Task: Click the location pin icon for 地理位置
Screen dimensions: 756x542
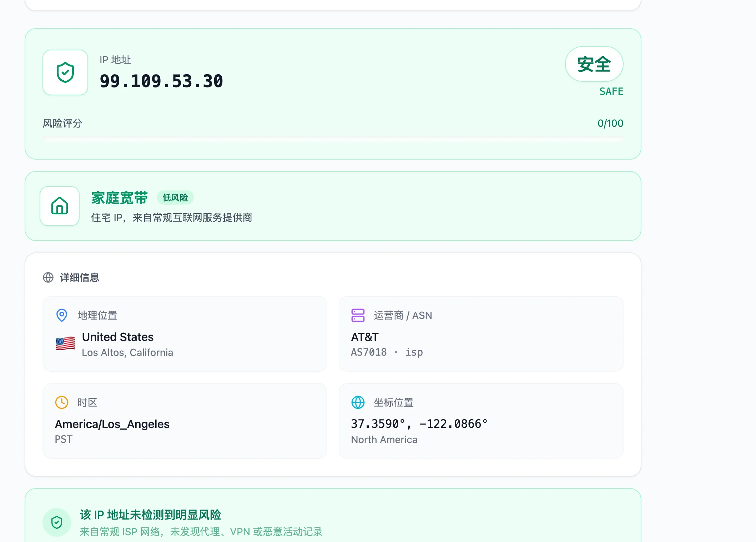Action: pos(62,315)
